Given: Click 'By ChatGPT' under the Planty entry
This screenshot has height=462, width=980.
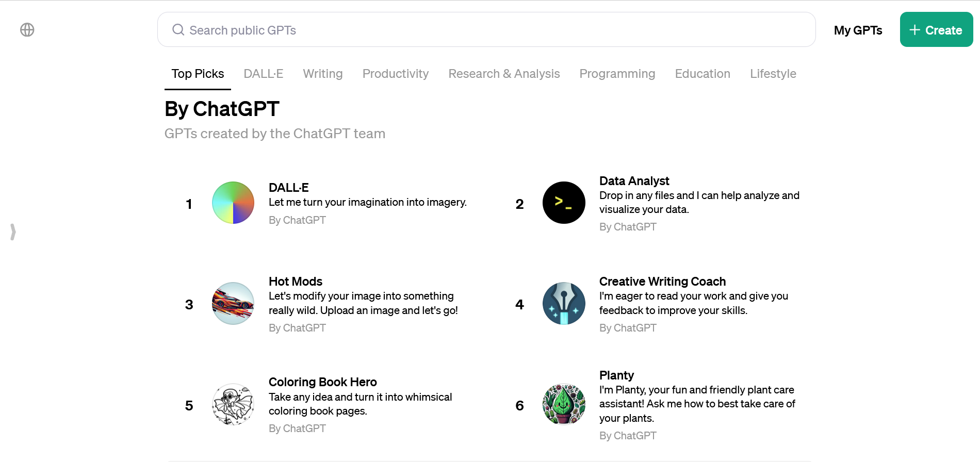Looking at the screenshot, I should point(628,436).
